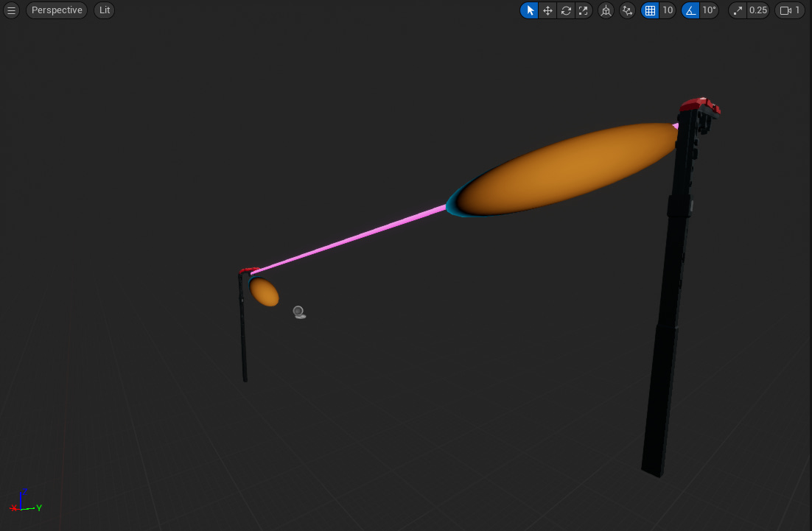Viewport: 812px width, 531px height.
Task: Click the small orange ellipsoid
Action: pos(264,292)
